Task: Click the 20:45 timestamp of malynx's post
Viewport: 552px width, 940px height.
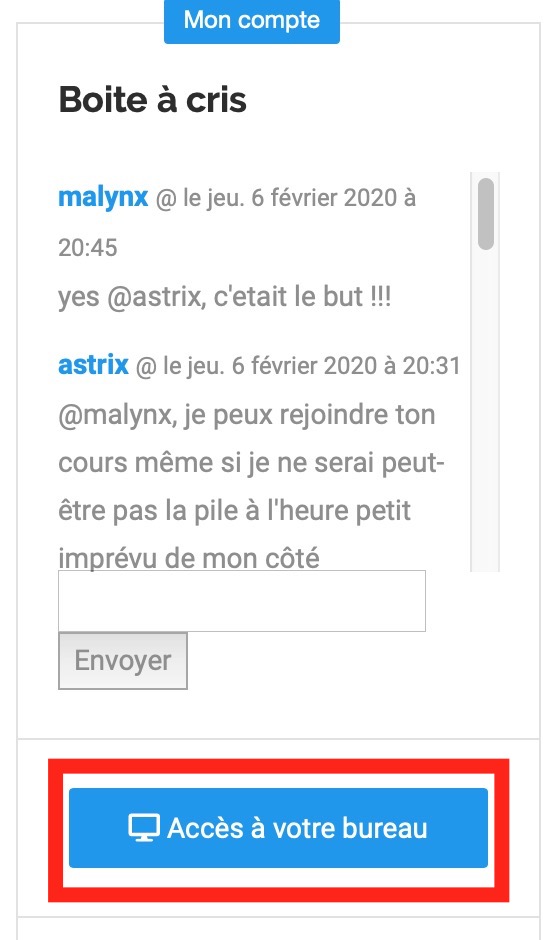Action: (x=88, y=247)
